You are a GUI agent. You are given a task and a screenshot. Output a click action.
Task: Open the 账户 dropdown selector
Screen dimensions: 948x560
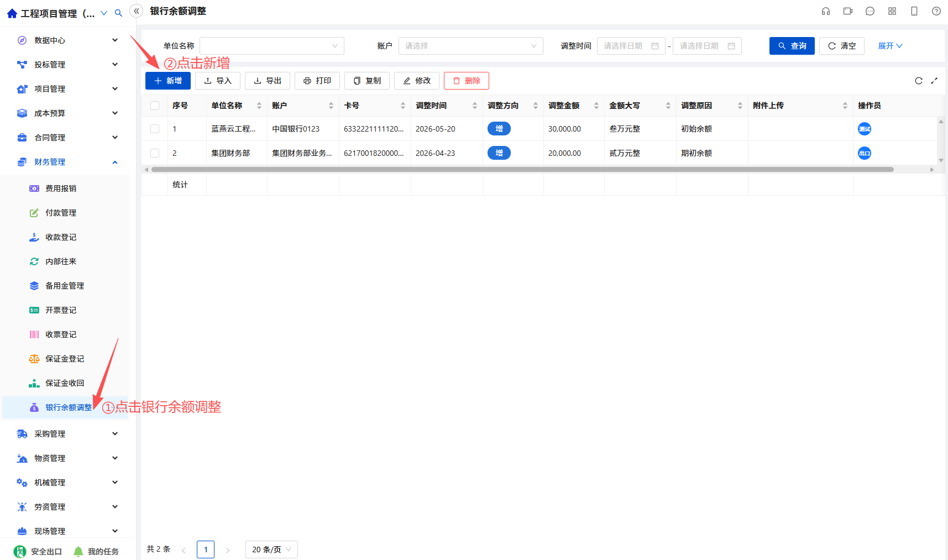coord(471,46)
